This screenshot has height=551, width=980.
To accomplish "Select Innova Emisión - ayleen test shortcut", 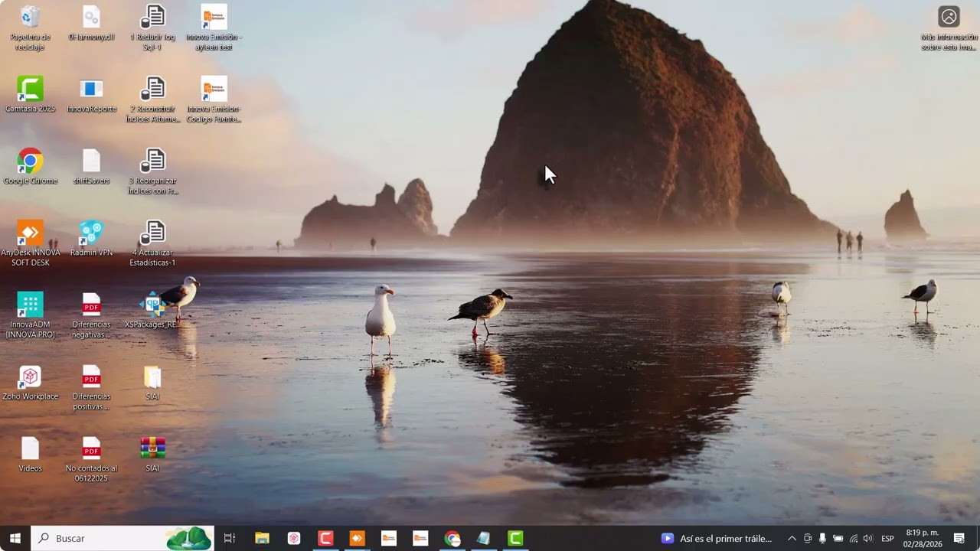I will click(x=214, y=28).
